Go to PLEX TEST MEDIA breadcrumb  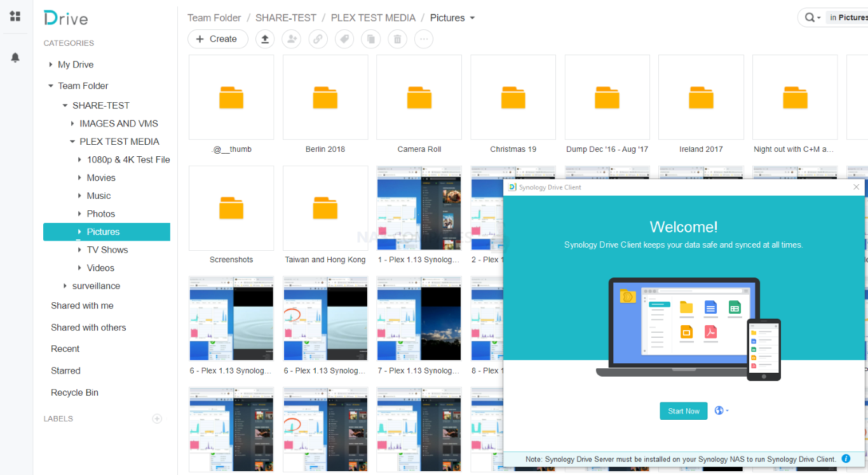(373, 18)
